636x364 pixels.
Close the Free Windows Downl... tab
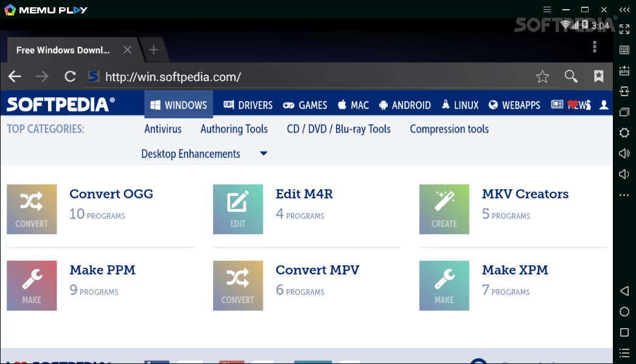127,50
